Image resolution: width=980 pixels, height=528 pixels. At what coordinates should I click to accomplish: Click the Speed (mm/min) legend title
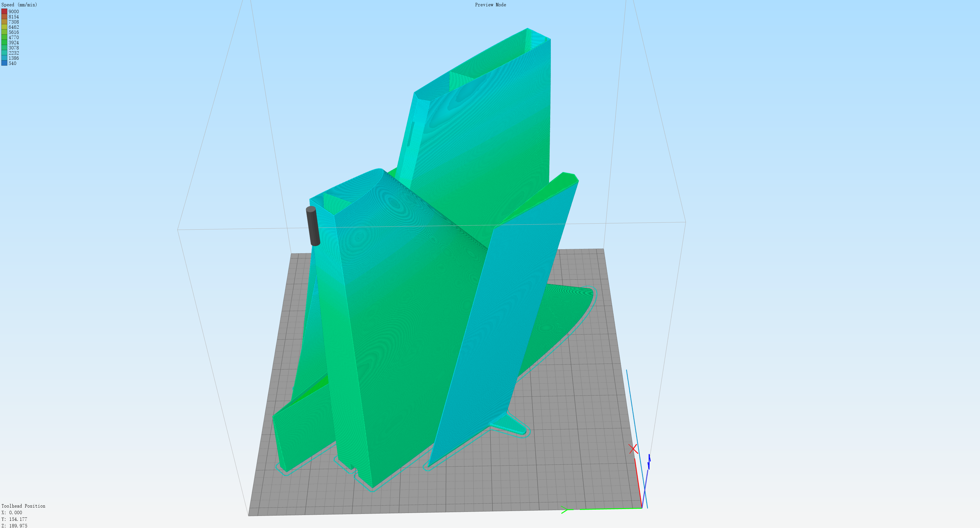(19, 5)
